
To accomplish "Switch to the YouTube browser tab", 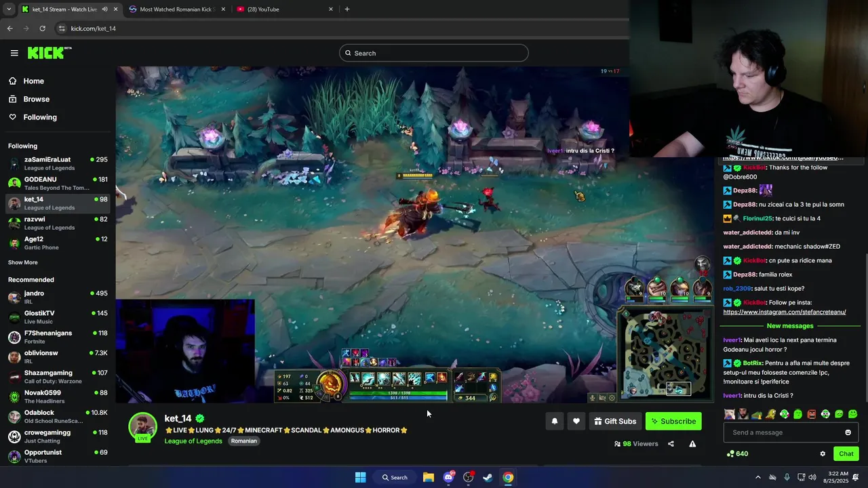I will tap(285, 9).
